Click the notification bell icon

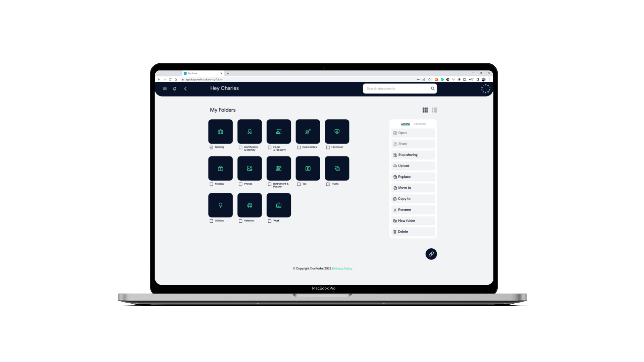pyautogui.click(x=174, y=88)
